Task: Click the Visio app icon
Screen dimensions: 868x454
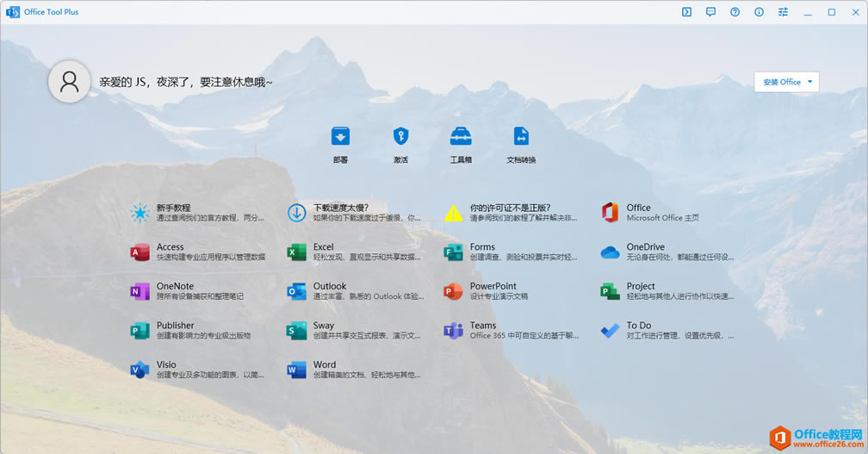Action: pos(139,370)
